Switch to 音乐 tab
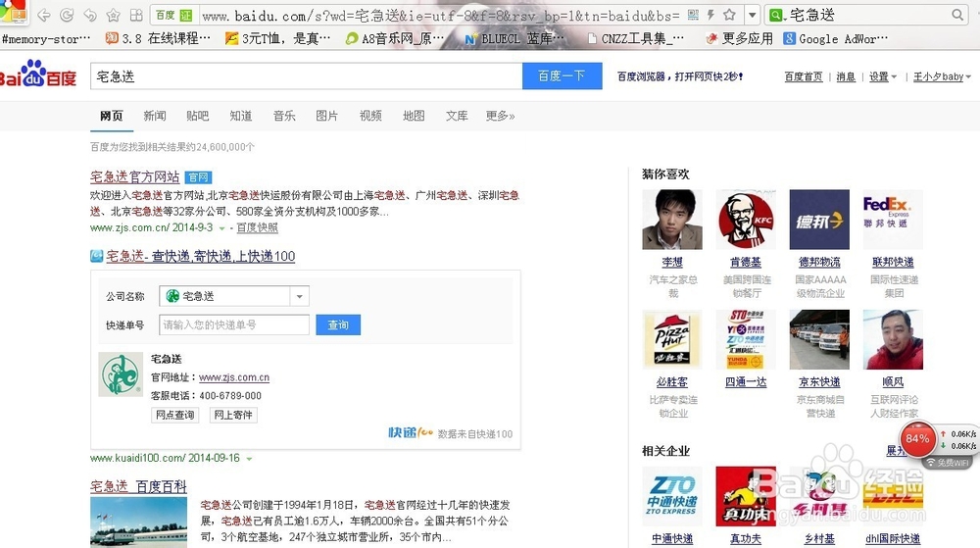The image size is (980, 548). point(284,116)
